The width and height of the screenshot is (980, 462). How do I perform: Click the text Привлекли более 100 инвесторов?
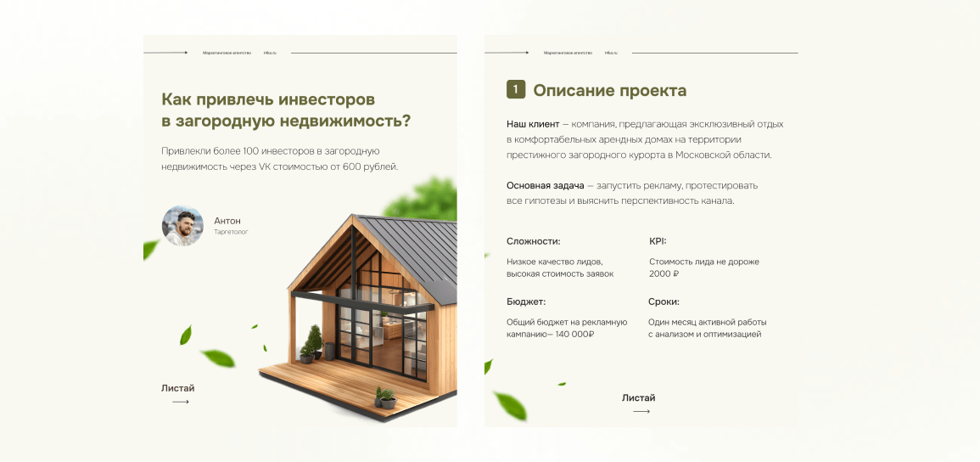coord(238,151)
